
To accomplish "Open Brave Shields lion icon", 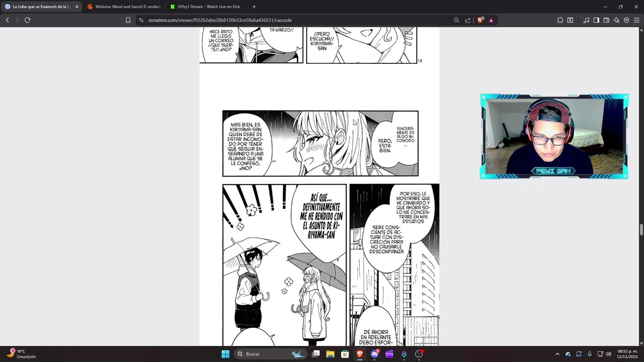I will pyautogui.click(x=480, y=20).
